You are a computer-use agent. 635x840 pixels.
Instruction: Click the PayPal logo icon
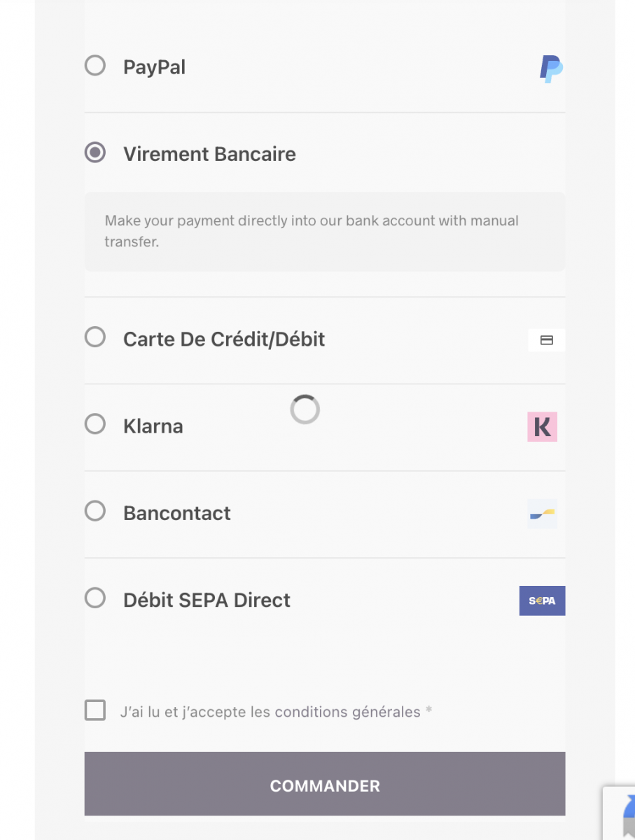551,69
